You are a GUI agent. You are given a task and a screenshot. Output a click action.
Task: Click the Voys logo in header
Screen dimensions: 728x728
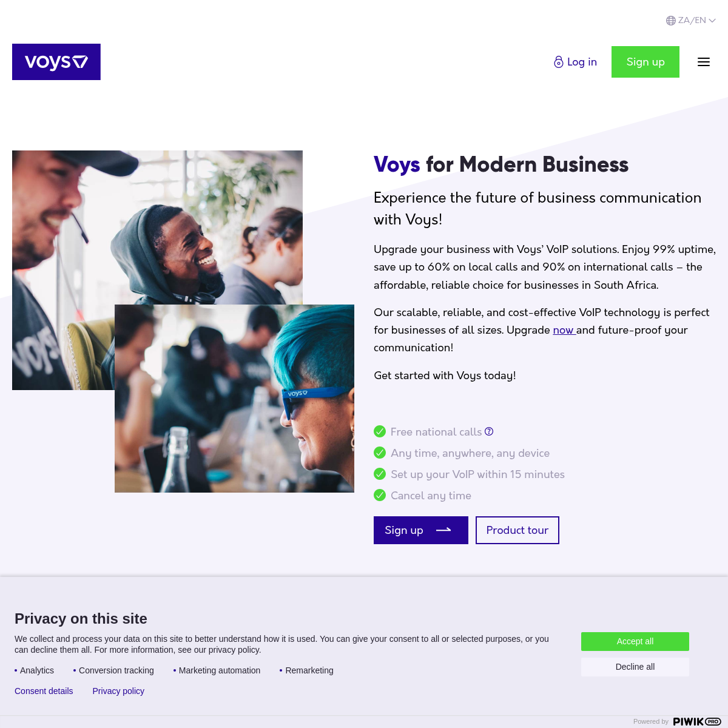pyautogui.click(x=56, y=62)
